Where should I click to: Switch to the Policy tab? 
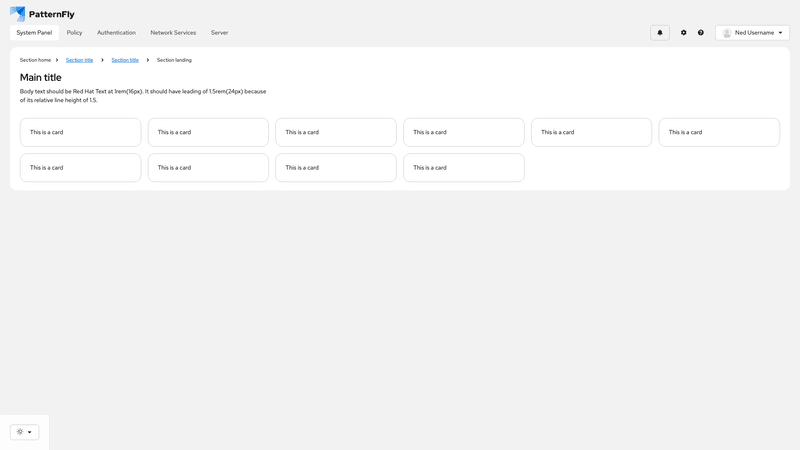tap(74, 33)
